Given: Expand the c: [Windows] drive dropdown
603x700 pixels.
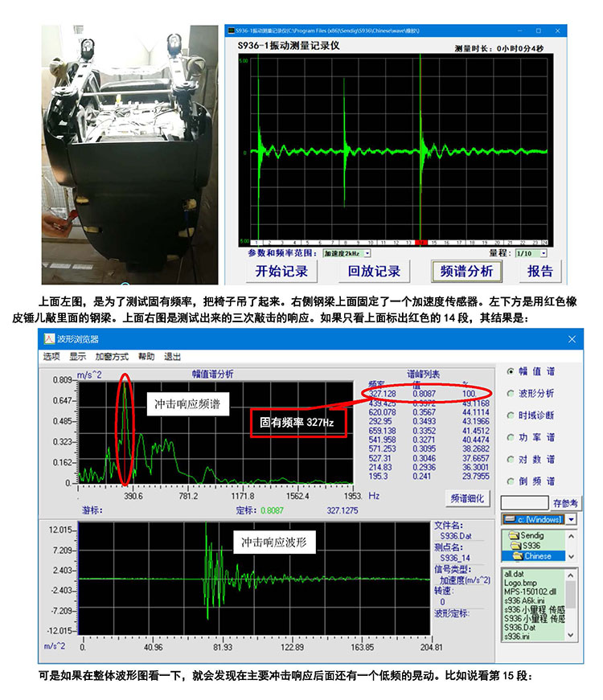Looking at the screenshot, I should click(572, 520).
